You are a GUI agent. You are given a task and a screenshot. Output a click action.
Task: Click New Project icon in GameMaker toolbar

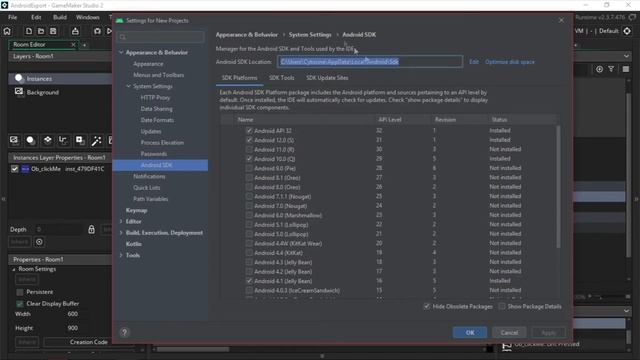coord(29,31)
